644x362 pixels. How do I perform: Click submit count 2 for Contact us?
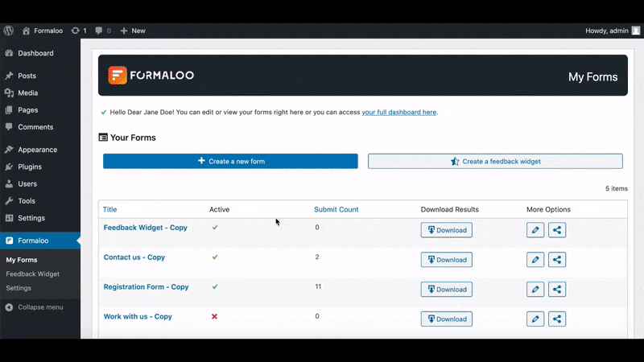[x=317, y=257]
